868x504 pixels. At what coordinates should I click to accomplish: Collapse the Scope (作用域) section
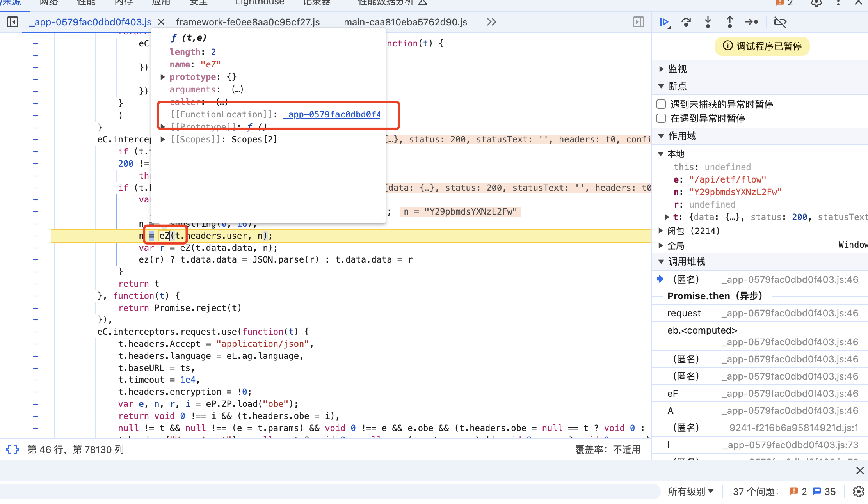[x=661, y=136]
